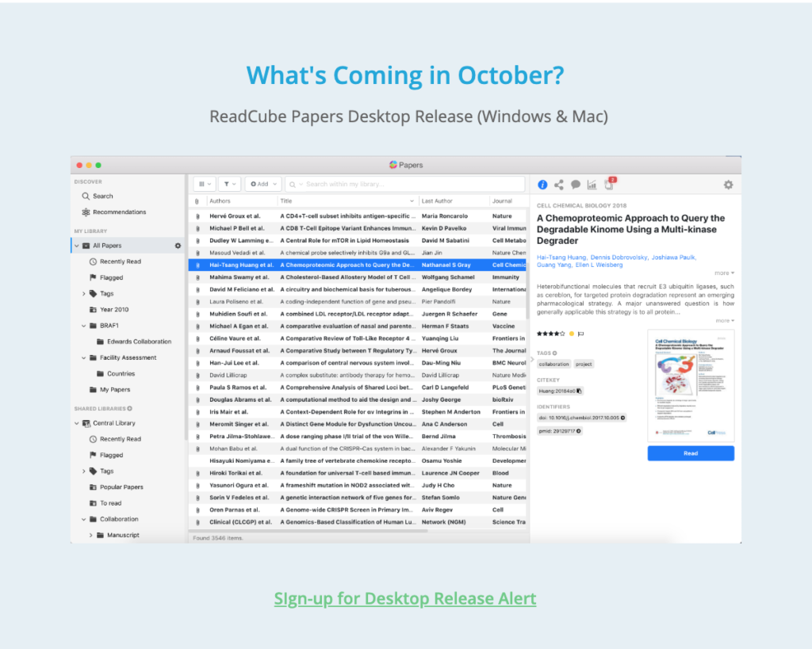The image size is (812, 649).
Task: Open the Sign-up for Desktop Release Alert link
Action: coord(405,598)
